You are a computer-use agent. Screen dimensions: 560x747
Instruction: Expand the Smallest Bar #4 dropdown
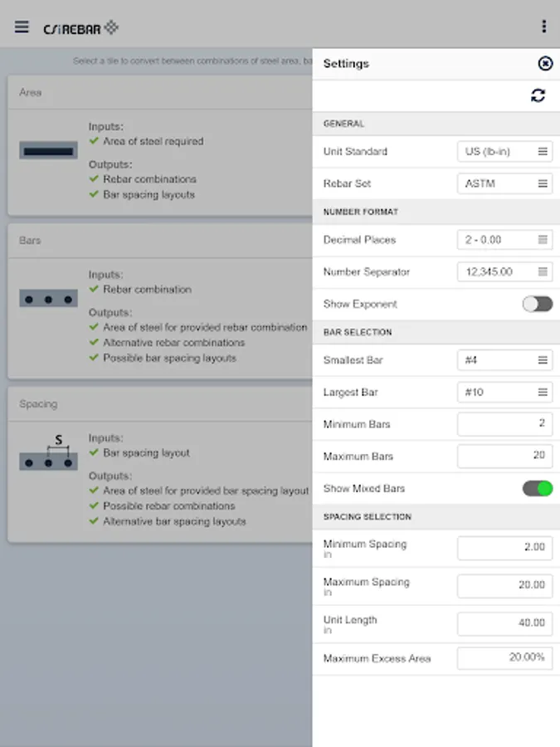[504, 360]
